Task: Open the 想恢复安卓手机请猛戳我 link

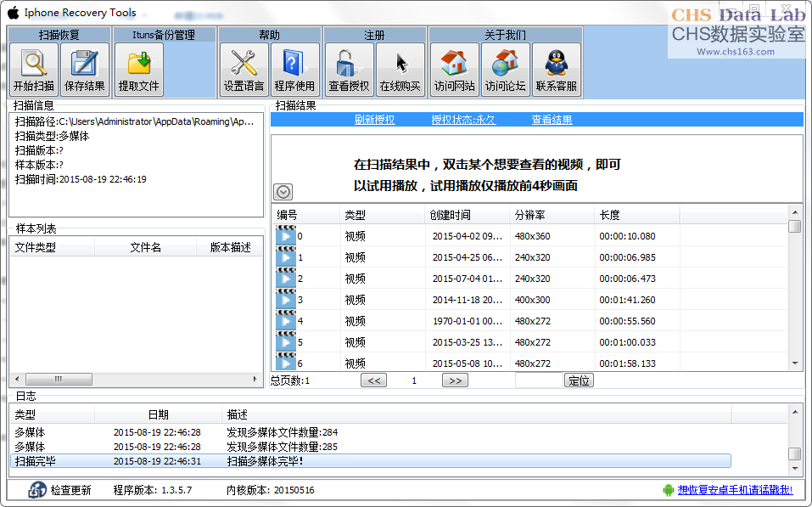Action: pyautogui.click(x=736, y=490)
